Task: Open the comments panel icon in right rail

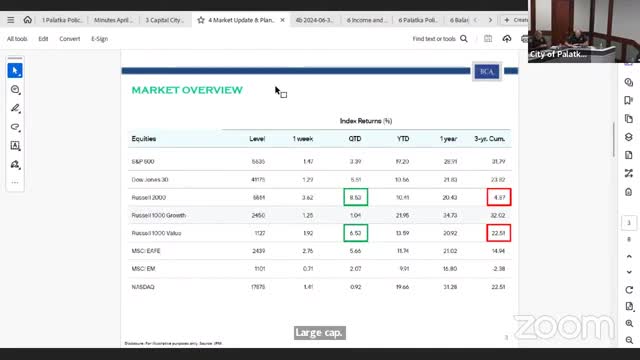Action: tap(629, 82)
